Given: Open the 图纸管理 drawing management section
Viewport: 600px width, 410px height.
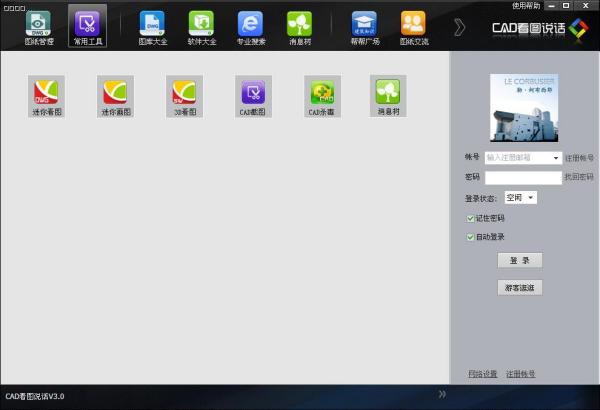Looking at the screenshot, I should [38, 26].
